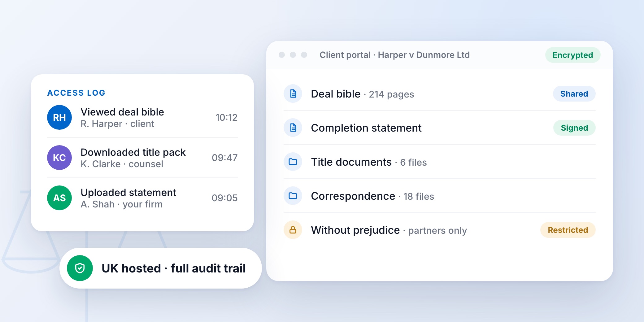Click 'A. Shah · your firm' text

[121, 204]
